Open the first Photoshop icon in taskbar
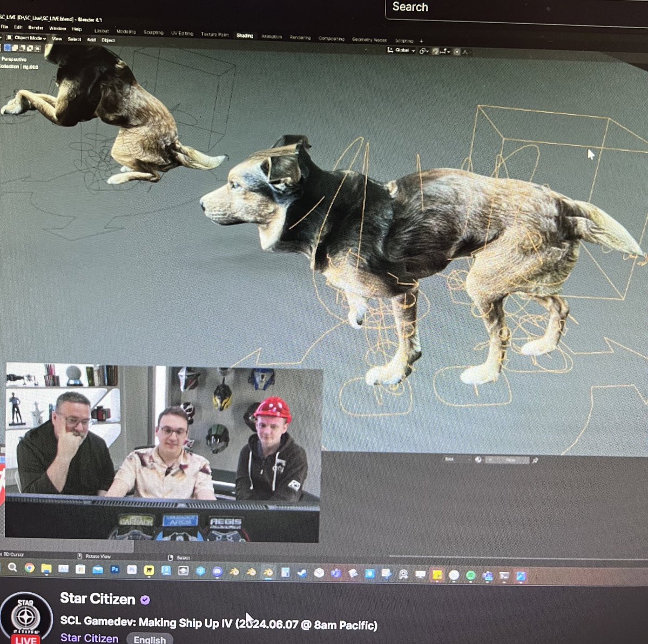This screenshot has height=644, width=648. tap(114, 570)
